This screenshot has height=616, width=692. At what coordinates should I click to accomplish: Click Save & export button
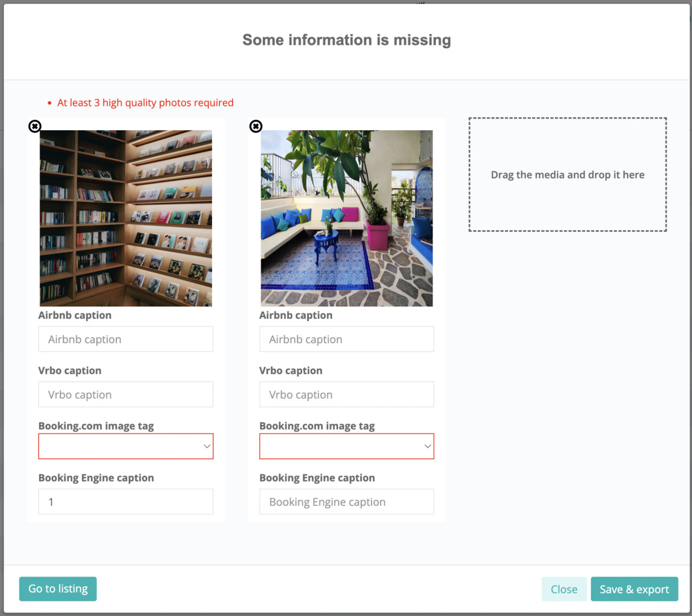(x=635, y=589)
